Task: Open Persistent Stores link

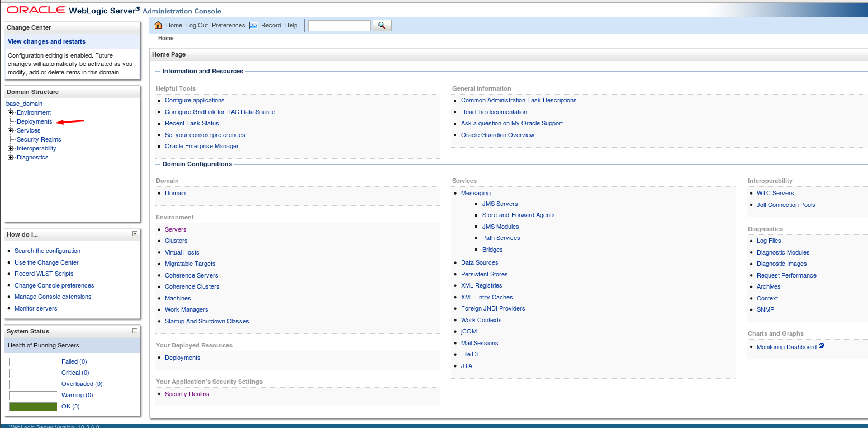Action: coord(484,274)
